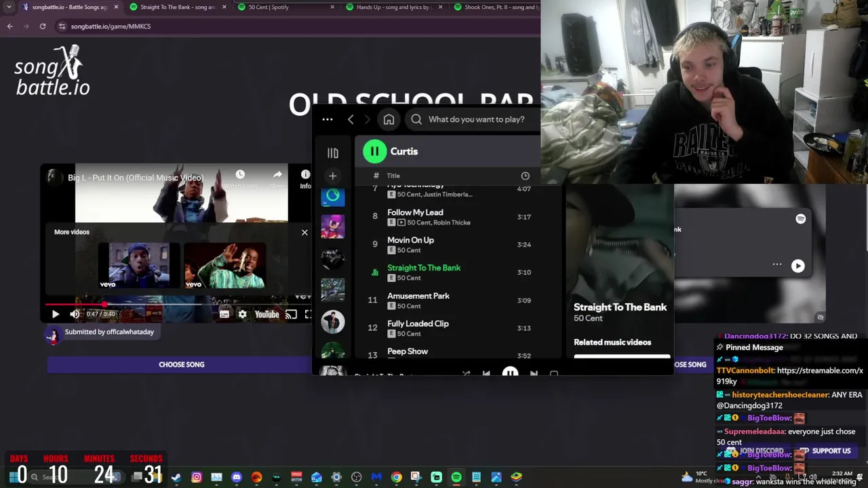Image resolution: width=868 pixels, height=488 pixels.
Task: Switch to Hands Up song tab
Action: pos(393,7)
